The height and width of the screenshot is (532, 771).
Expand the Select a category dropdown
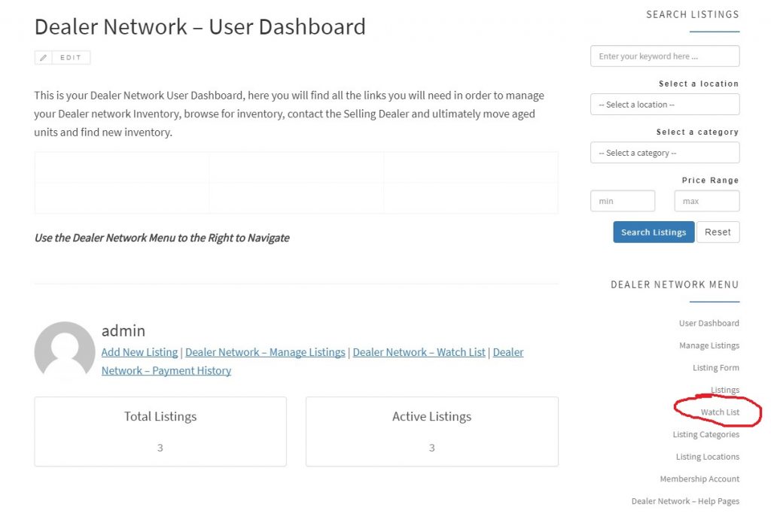pos(664,153)
